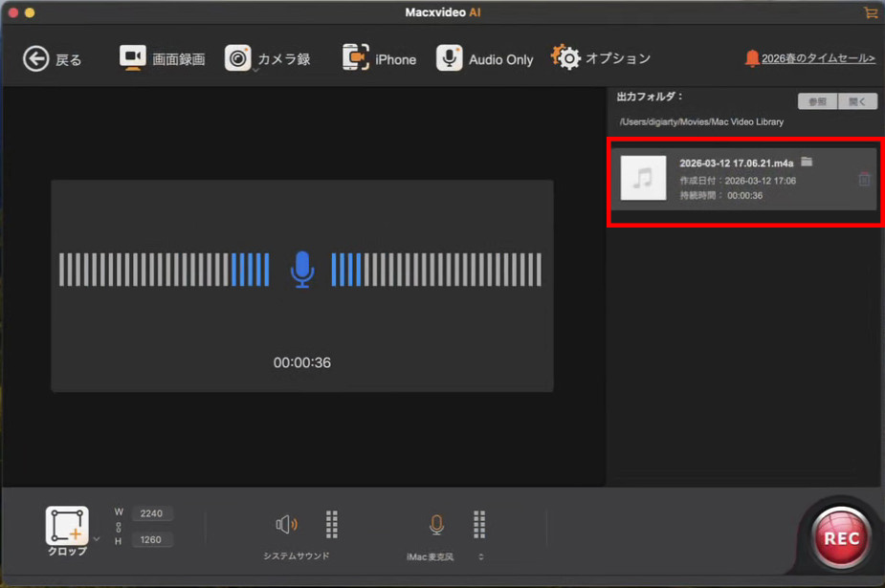Adjust the system sound level meter
Image resolution: width=885 pixels, height=588 pixels.
coord(332,524)
